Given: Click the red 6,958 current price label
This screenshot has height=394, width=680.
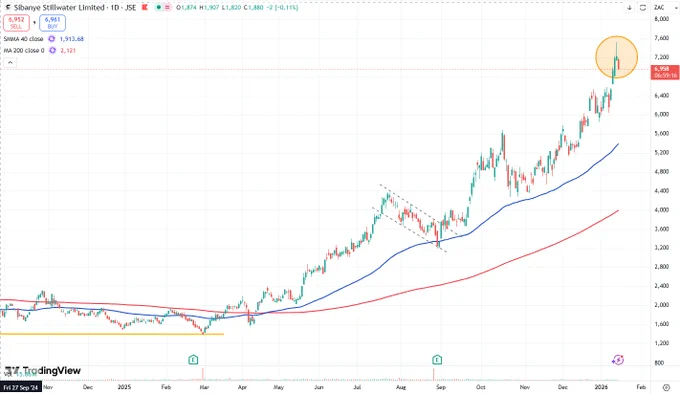Looking at the screenshot, I should tap(665, 72).
